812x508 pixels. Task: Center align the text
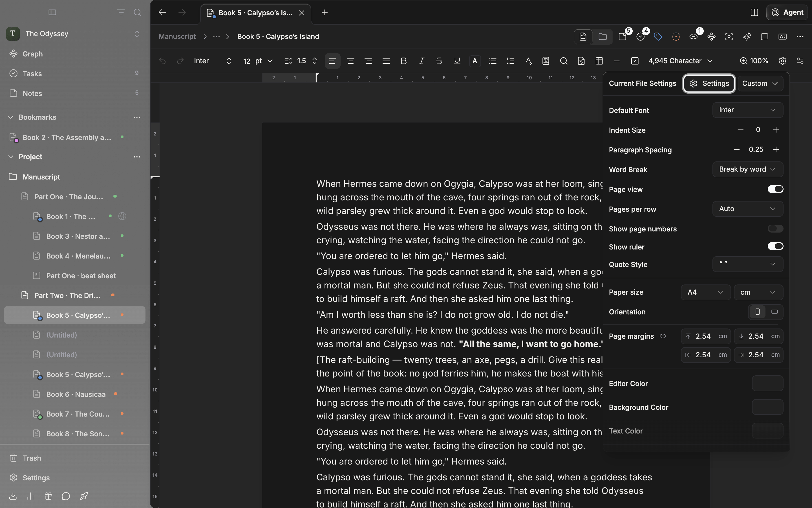click(x=350, y=61)
